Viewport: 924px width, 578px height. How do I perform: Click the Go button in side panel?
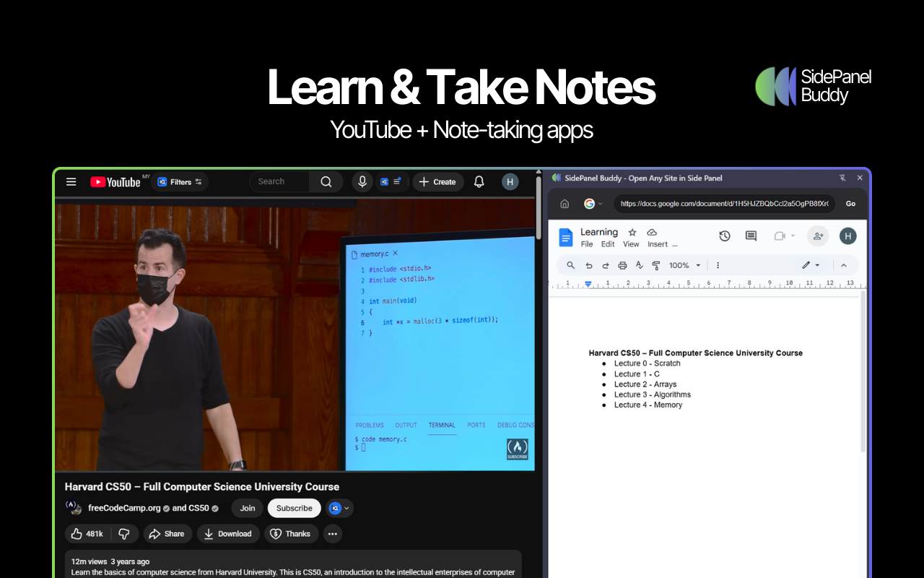850,204
